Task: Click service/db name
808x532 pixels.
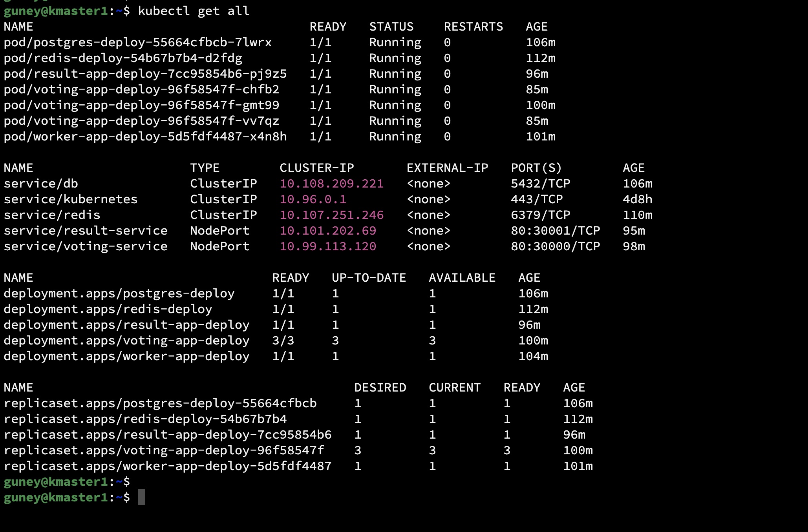Action: click(41, 184)
